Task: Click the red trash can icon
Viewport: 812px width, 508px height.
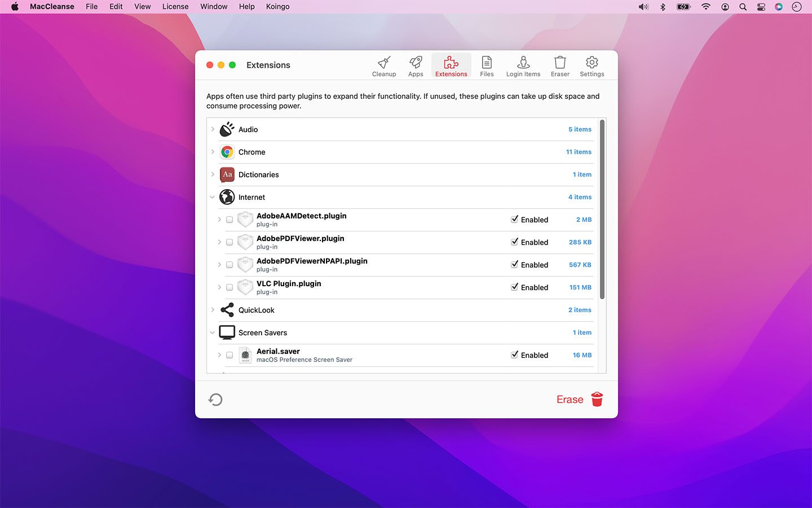Action: [597, 399]
